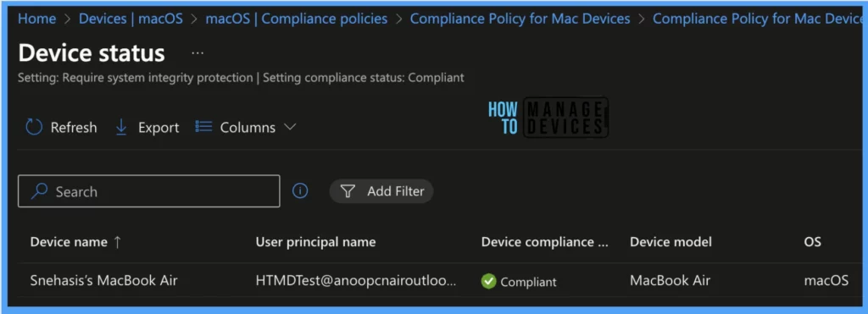
Task: Open macOS | Compliance policies breadcrumb
Action: (297, 19)
